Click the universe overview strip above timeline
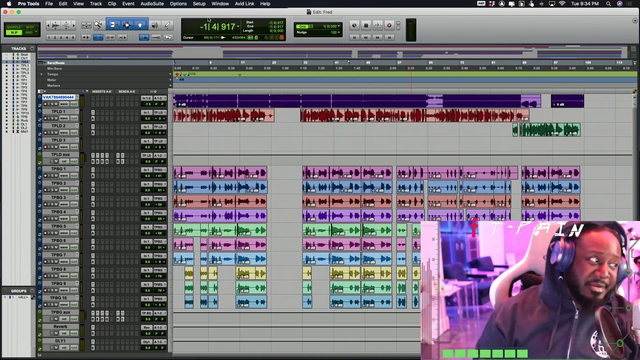640x360 pixels. [x=330, y=53]
